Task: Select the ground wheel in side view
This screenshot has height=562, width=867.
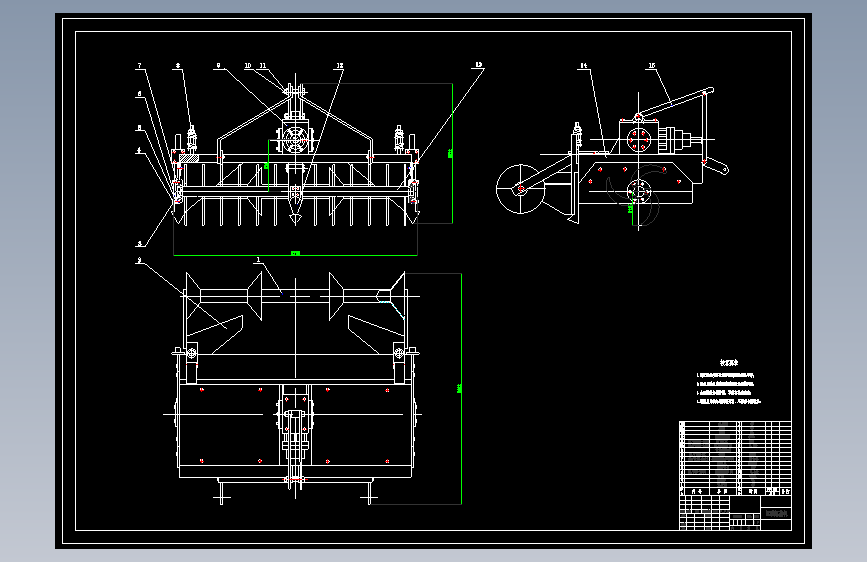Action: [520, 189]
